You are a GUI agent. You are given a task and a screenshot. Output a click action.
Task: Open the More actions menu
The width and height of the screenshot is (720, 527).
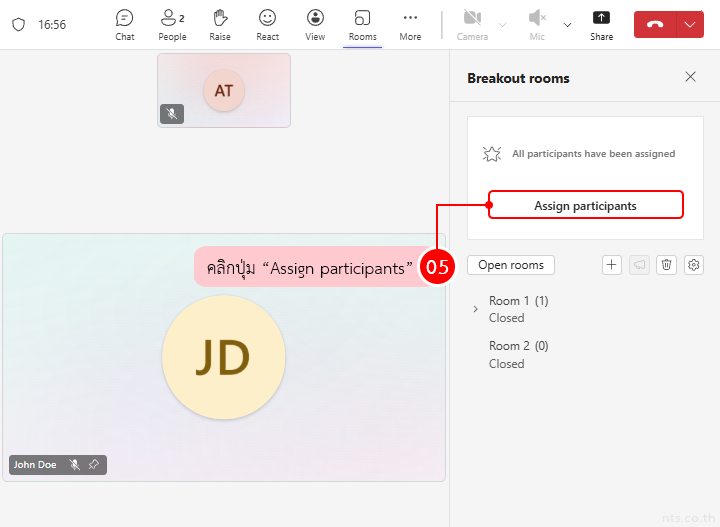(410, 24)
